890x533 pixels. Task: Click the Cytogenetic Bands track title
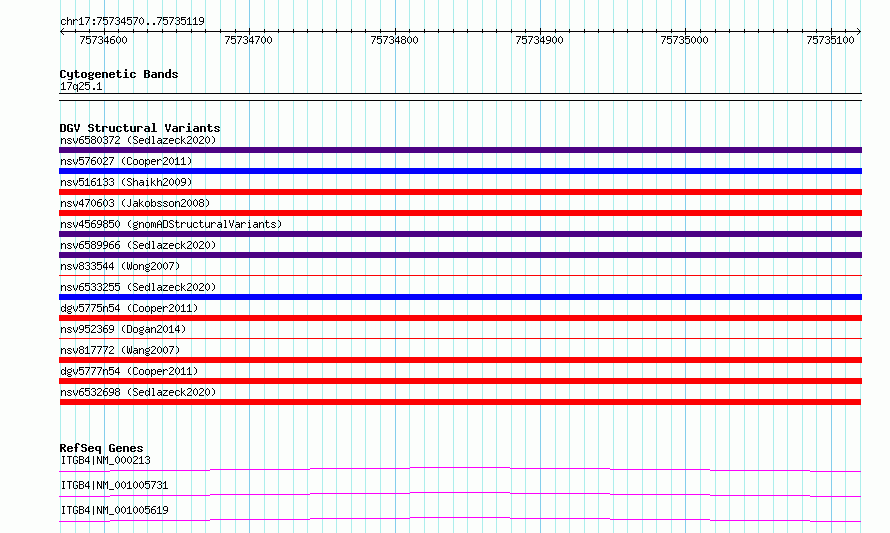pos(119,74)
